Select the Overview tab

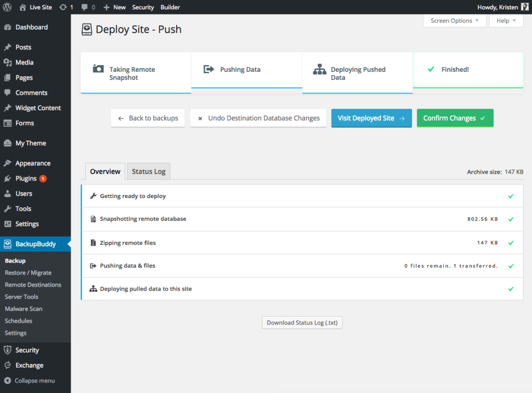(105, 172)
